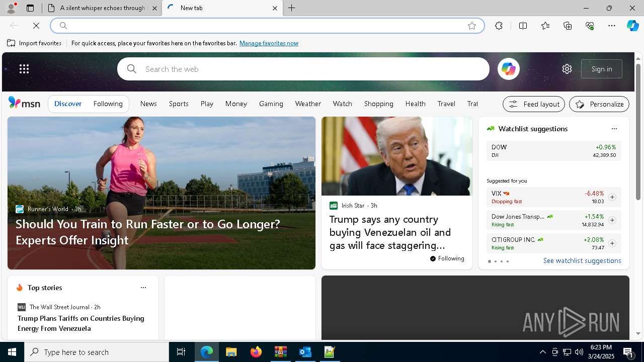
Task: Open the tab actions menu icon
Action: (x=30, y=8)
